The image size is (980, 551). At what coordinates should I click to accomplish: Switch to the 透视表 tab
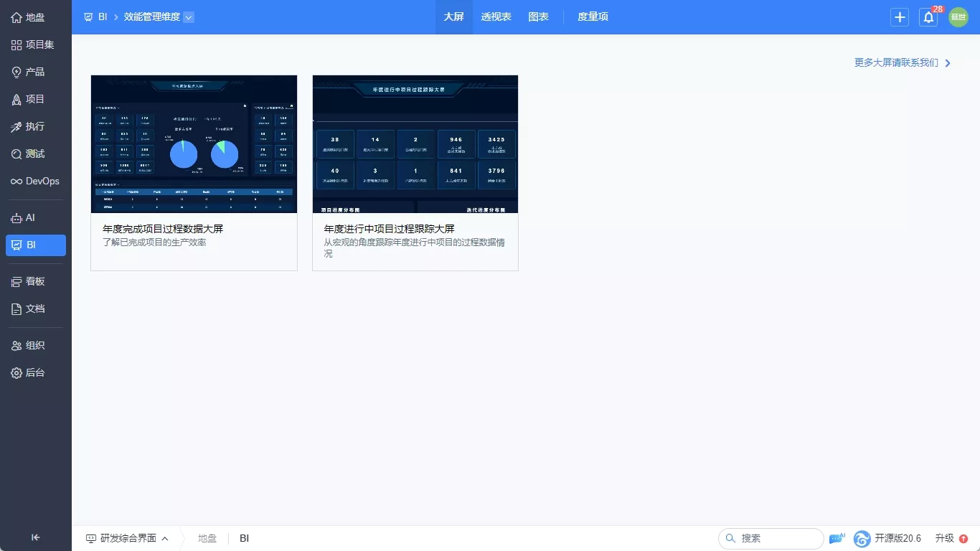pos(496,17)
